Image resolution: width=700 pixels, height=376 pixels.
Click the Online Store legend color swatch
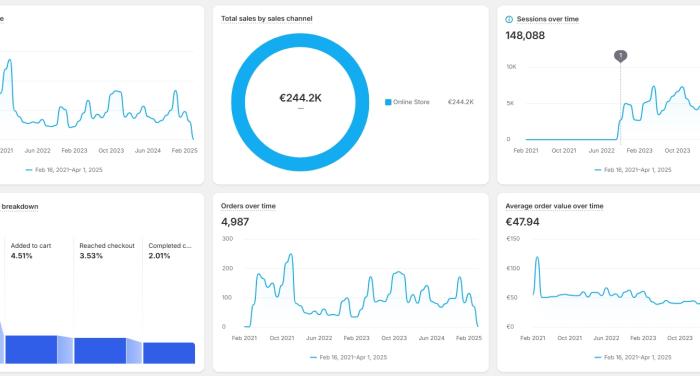(388, 102)
